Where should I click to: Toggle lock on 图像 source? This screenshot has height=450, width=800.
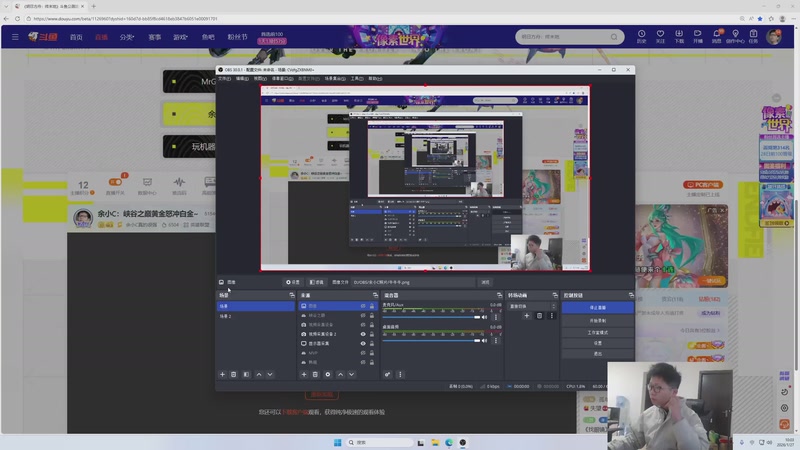coord(372,306)
